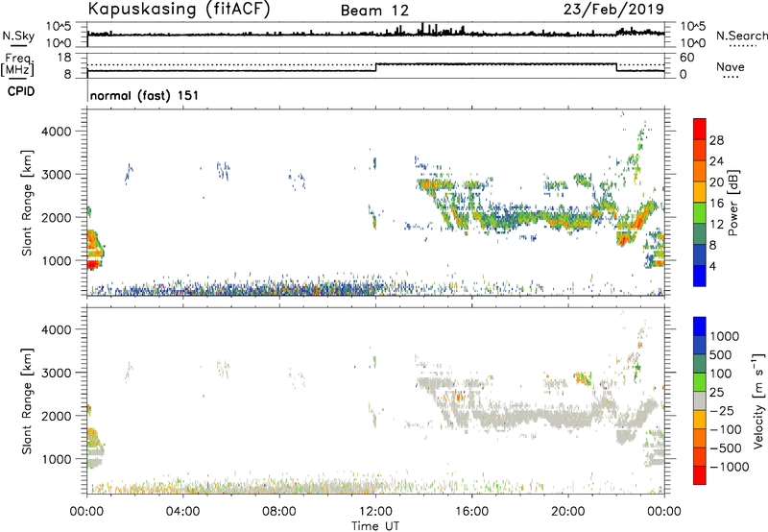Click the 'N.Search' legend label

[x=741, y=36]
